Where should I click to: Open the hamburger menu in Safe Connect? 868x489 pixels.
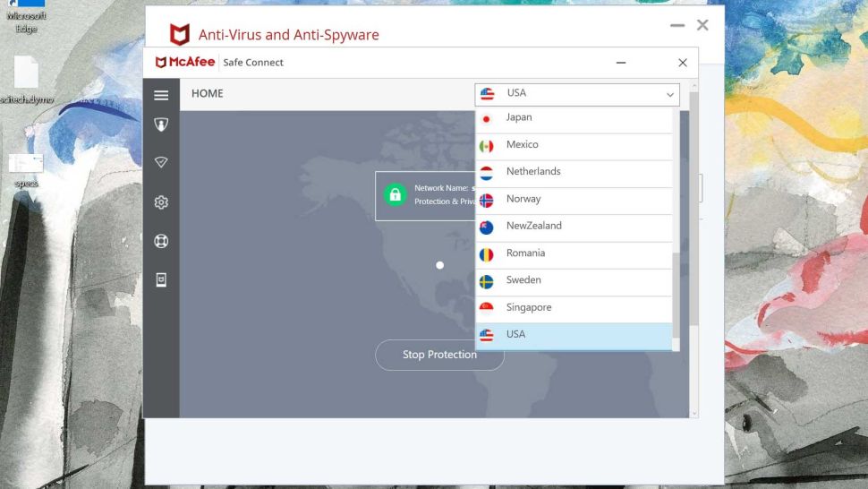(x=161, y=95)
